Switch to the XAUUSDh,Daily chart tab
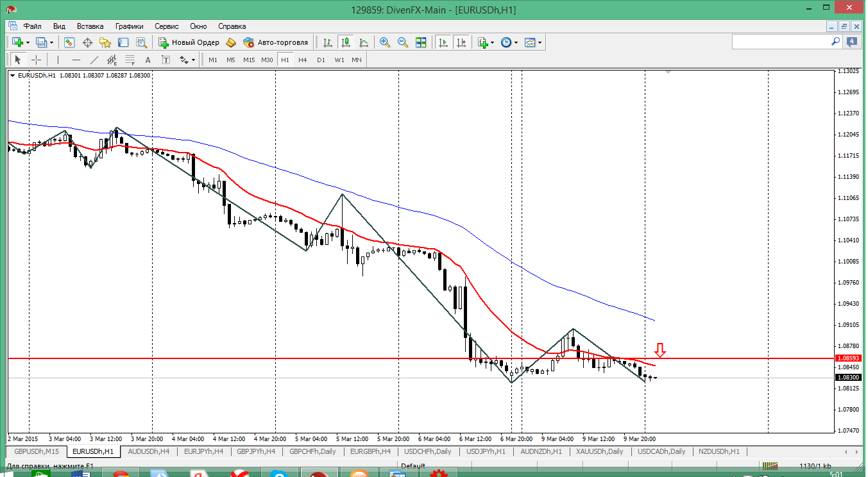Image resolution: width=868 pixels, height=477 pixels. click(599, 451)
